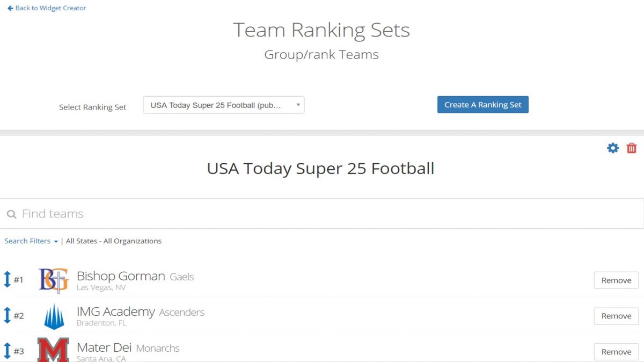Click the All States - All Organizations filter text
The image size is (644, 362).
click(x=113, y=241)
